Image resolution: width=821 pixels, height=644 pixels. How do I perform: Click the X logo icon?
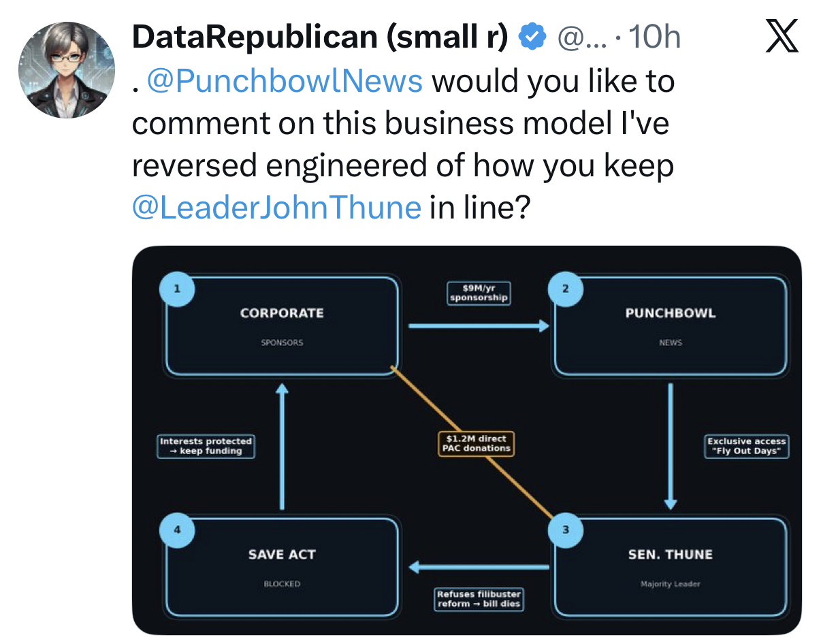coord(781,38)
